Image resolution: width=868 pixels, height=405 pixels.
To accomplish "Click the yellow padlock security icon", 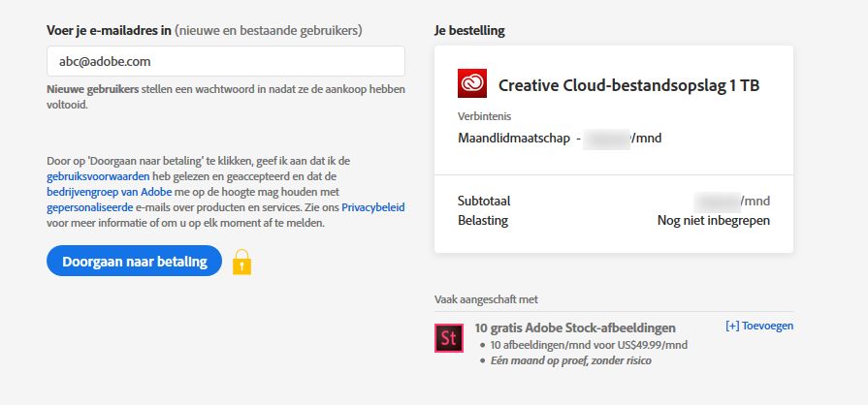I will 241,262.
